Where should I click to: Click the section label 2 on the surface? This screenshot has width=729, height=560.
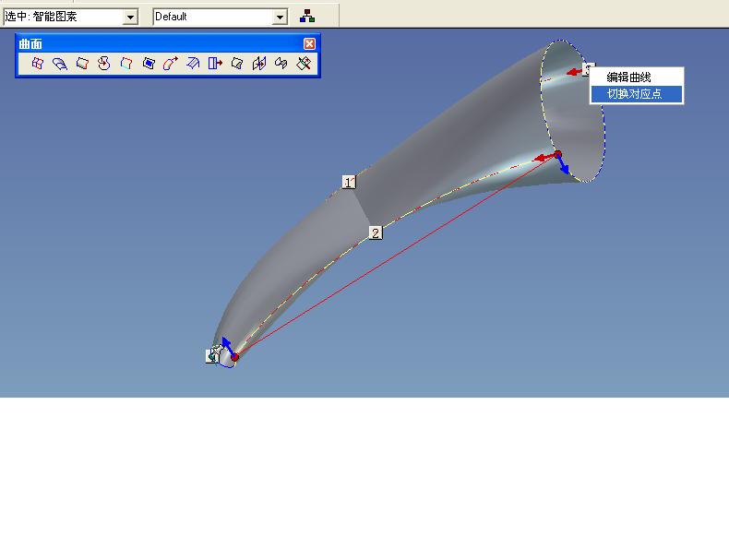376,232
